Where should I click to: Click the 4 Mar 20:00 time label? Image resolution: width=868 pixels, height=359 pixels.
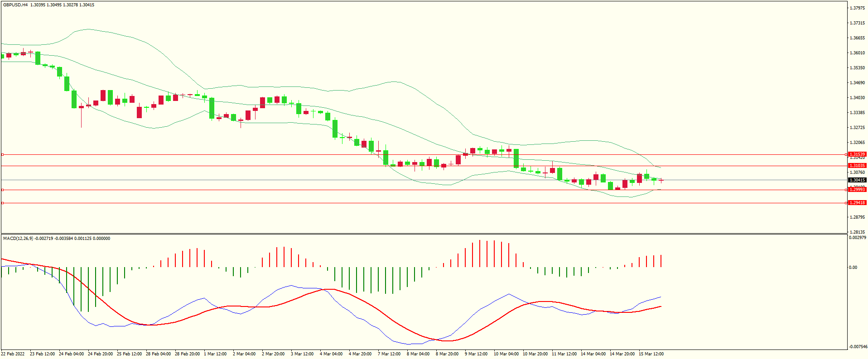pos(360,354)
